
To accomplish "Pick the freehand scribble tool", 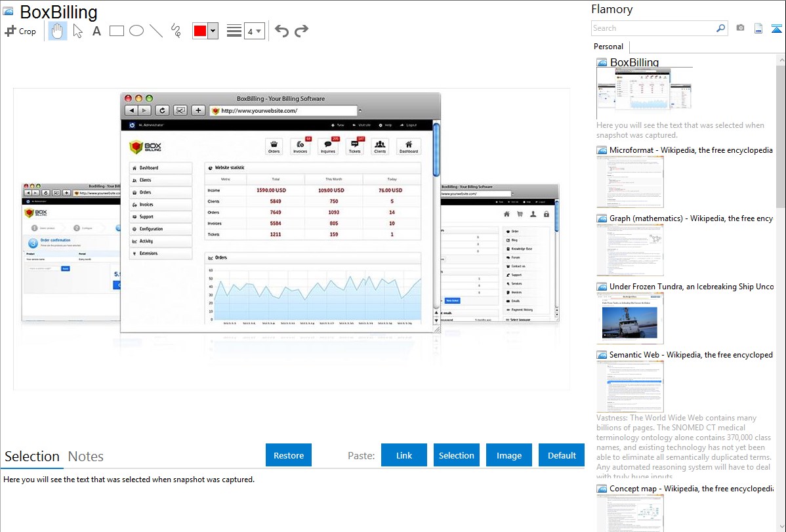I will click(176, 31).
